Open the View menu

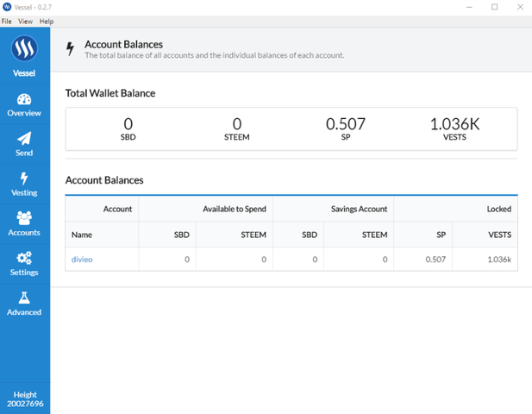[26, 22]
